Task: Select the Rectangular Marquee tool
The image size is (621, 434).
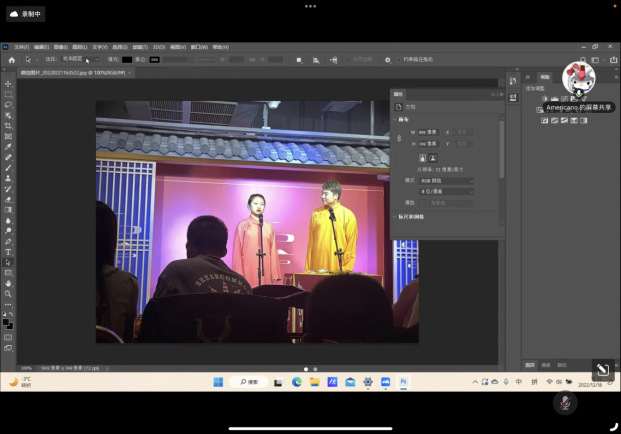Action: [8, 94]
